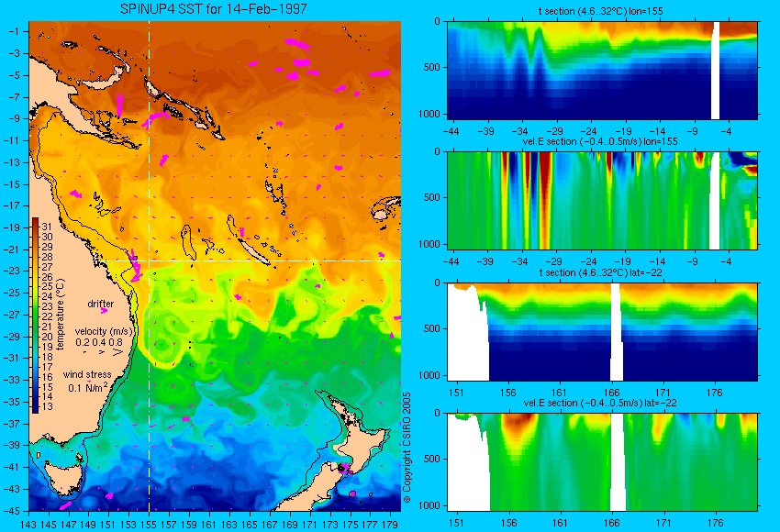The image size is (780, 532).
Task: Click the "500" depth label on the t section lon=155 plot
Action: (432, 67)
